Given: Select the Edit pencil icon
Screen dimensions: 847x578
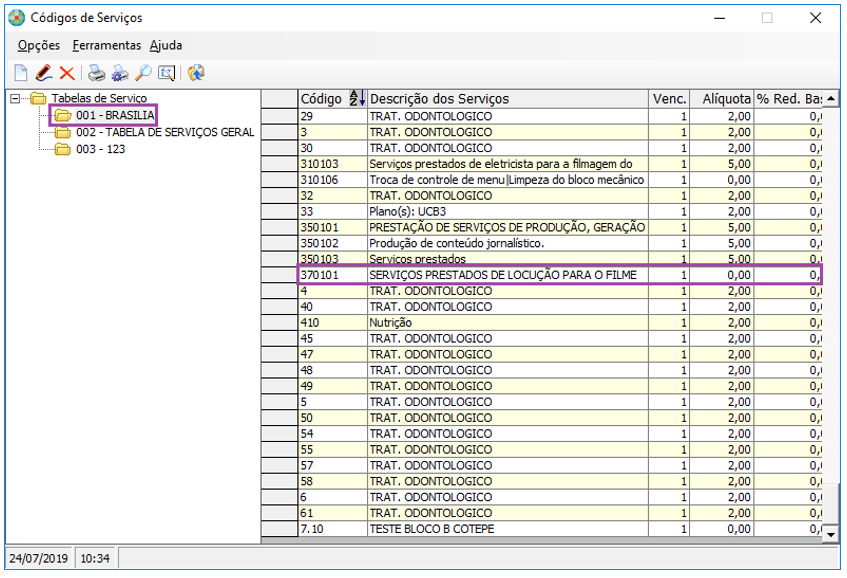Looking at the screenshot, I should click(44, 70).
